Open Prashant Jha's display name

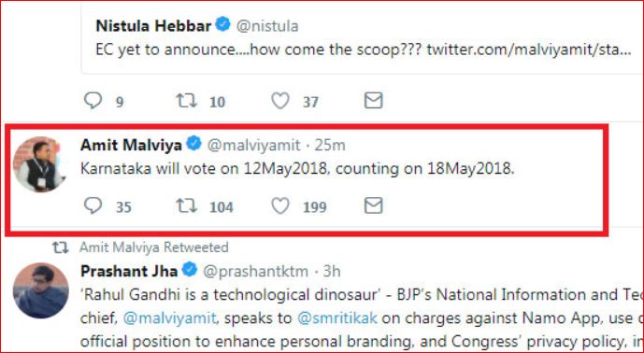coord(129,271)
